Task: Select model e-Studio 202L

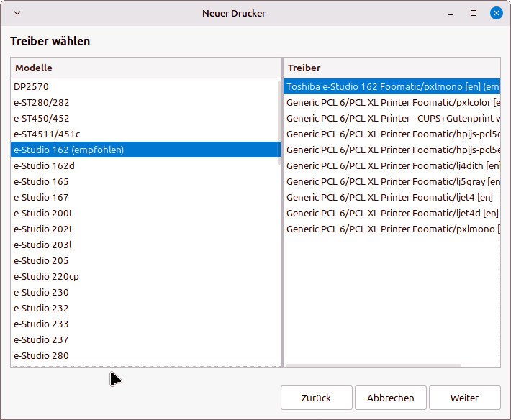Action: 145,229
